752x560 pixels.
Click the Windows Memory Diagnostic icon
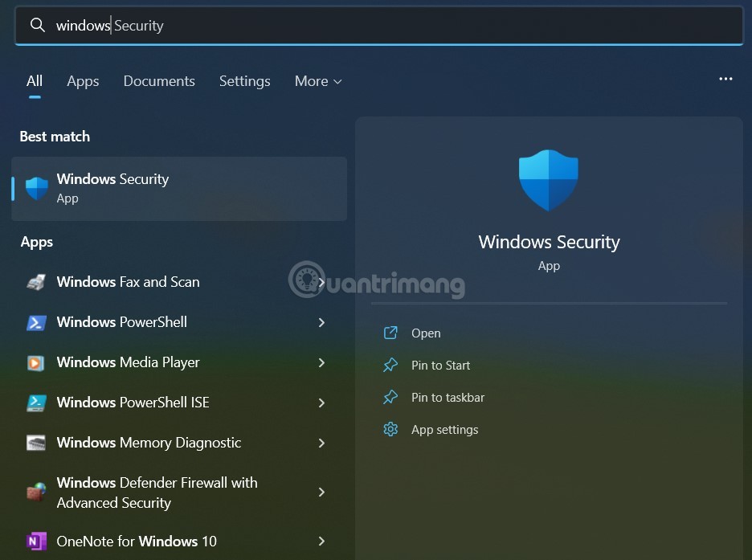pos(35,443)
